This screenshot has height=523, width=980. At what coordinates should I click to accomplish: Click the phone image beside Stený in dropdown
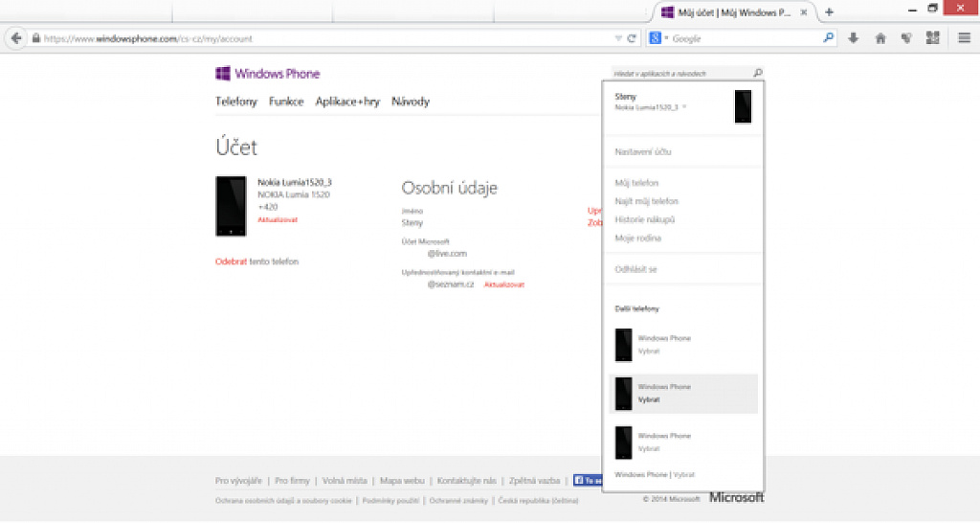pos(743,106)
